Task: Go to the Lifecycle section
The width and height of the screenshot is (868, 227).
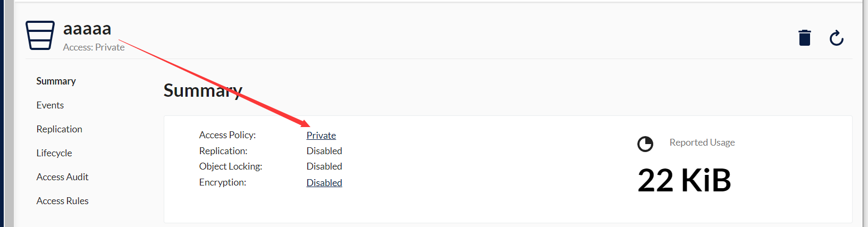Action: [54, 153]
